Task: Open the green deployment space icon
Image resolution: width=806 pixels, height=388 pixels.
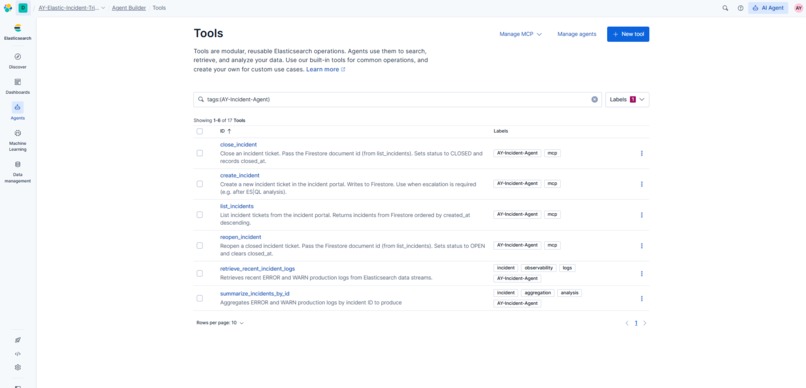Action: coord(23,8)
